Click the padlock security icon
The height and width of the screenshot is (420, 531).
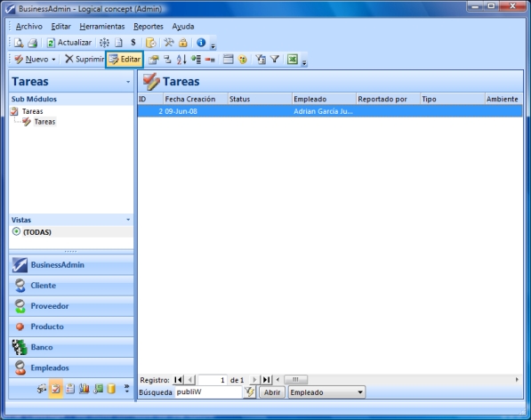tap(183, 43)
